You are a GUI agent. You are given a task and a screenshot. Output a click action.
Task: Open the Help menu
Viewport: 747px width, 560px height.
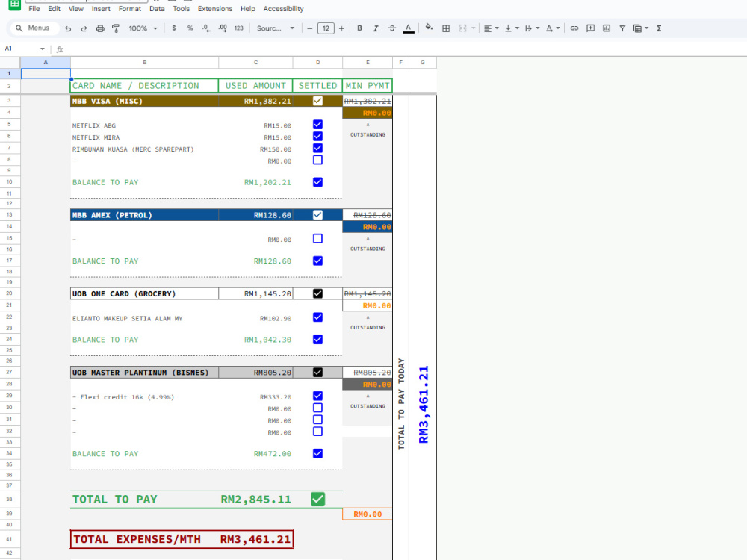(x=248, y=8)
